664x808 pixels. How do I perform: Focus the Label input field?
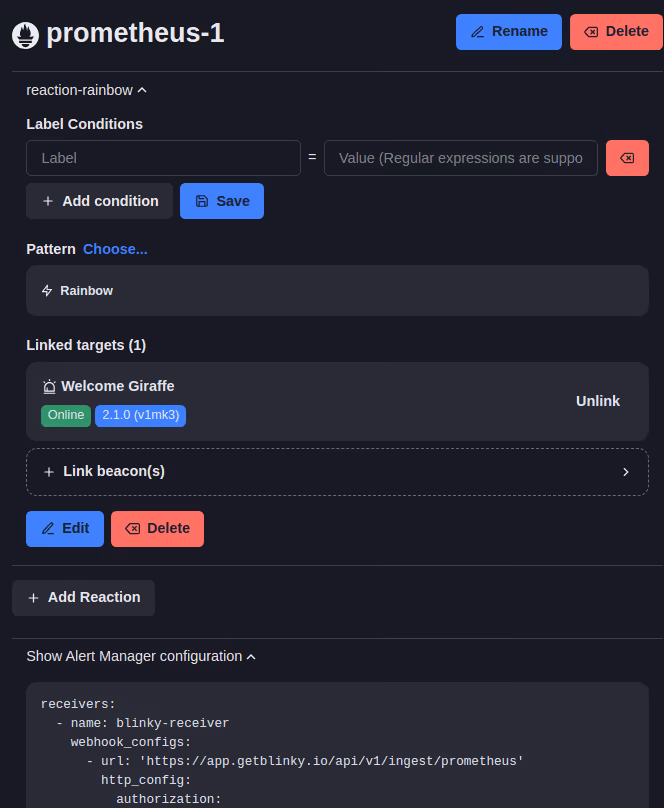(x=163, y=158)
